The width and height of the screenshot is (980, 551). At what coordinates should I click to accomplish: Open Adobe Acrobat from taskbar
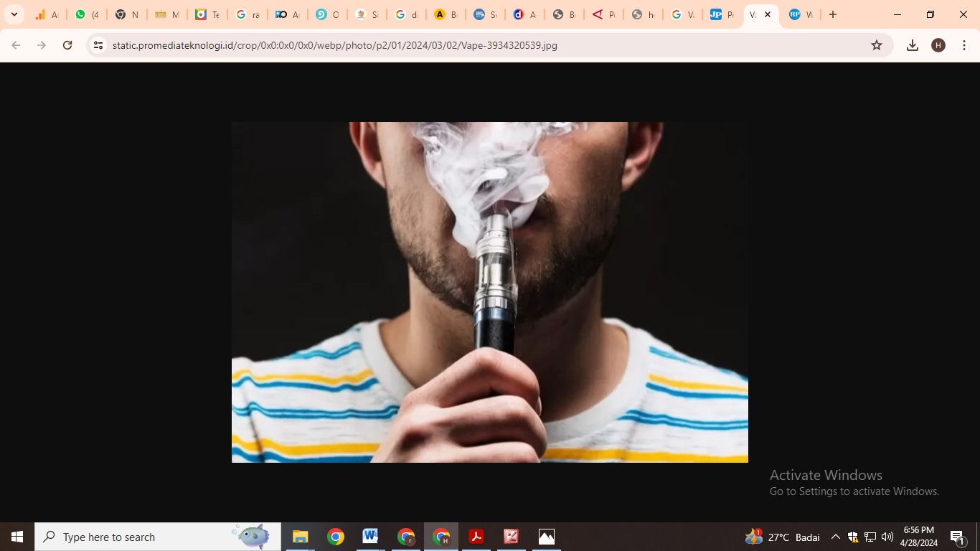click(476, 537)
